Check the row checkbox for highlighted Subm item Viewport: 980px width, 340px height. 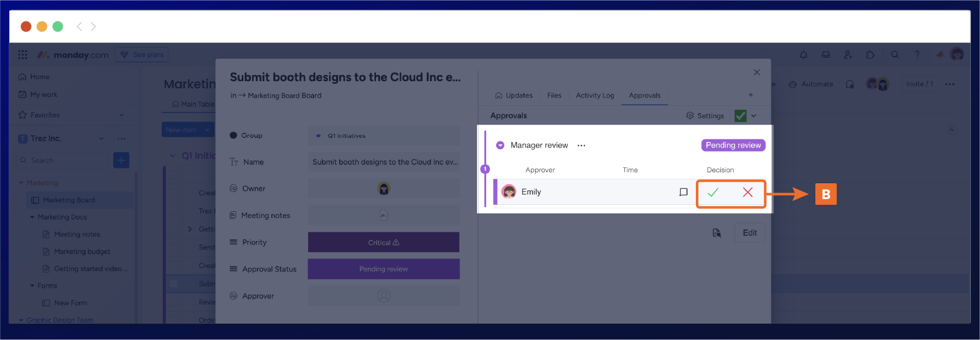click(174, 283)
